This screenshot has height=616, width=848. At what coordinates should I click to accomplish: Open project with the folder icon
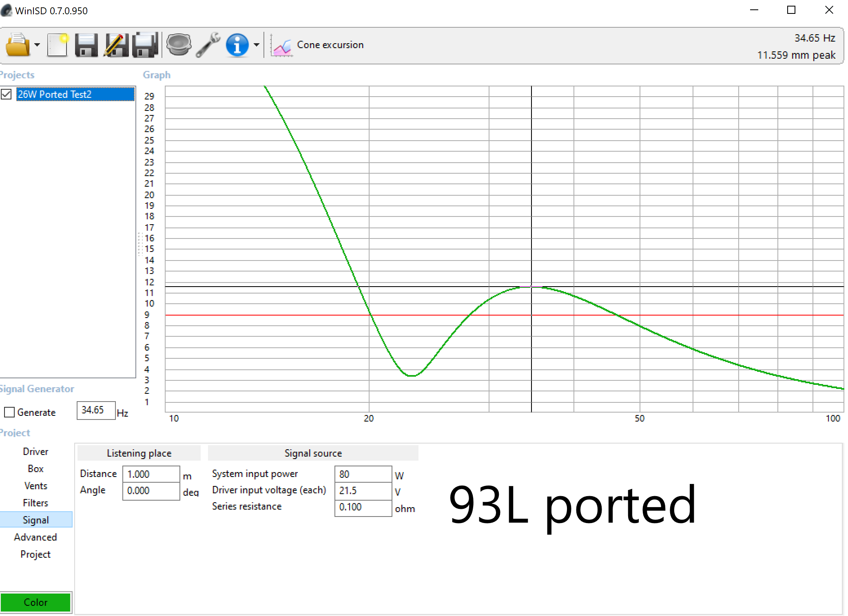tap(18, 45)
